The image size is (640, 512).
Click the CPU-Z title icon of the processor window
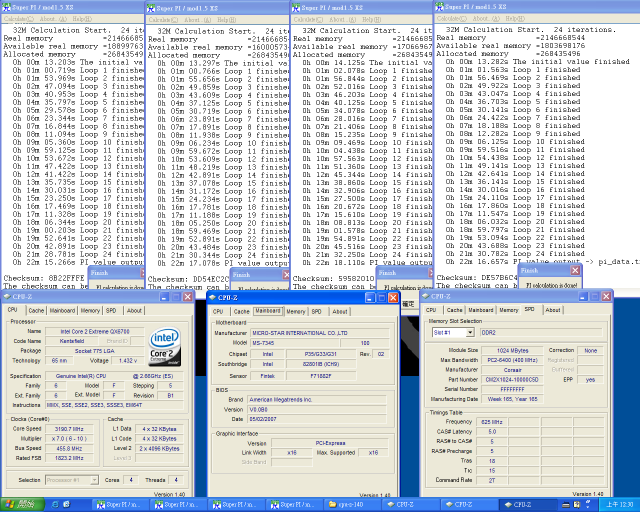tap(7, 296)
